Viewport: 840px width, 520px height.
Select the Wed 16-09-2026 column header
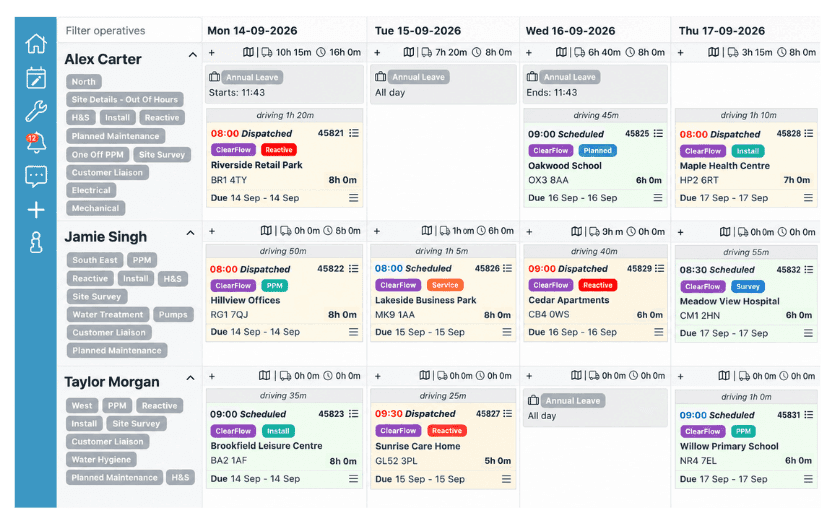point(570,31)
